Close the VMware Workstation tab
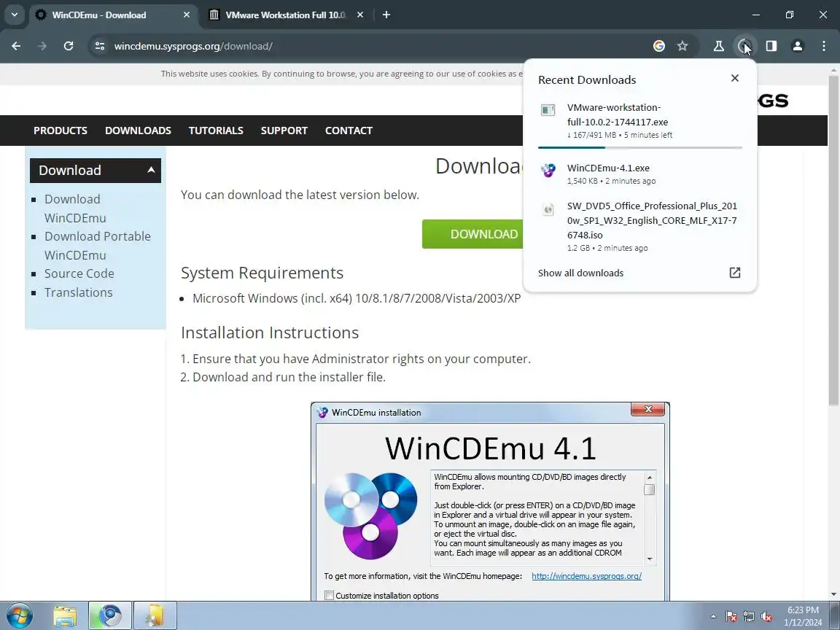 pos(360,15)
